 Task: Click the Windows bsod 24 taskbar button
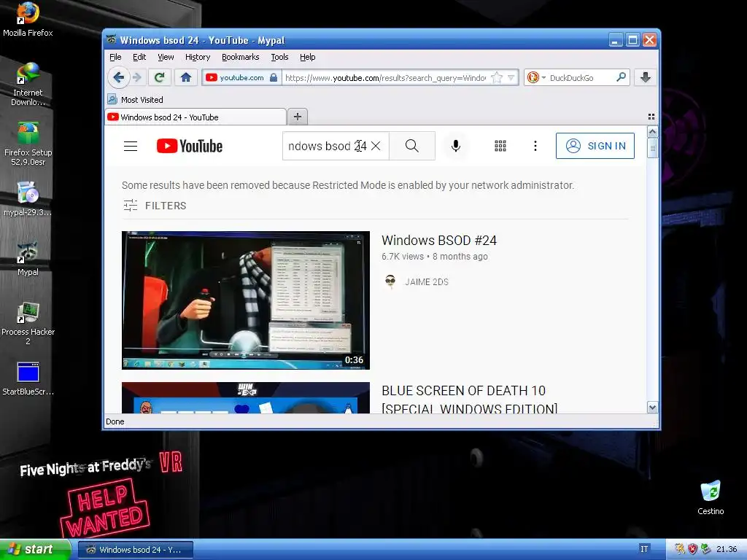tap(135, 550)
